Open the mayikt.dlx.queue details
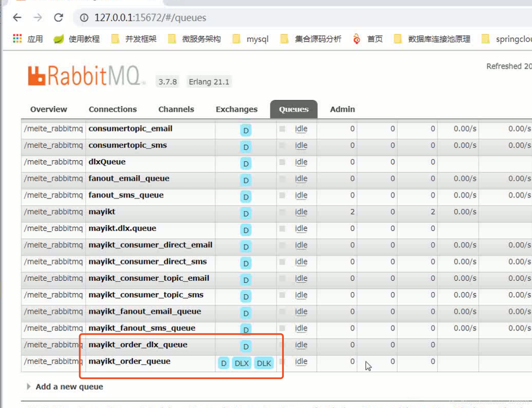 122,228
